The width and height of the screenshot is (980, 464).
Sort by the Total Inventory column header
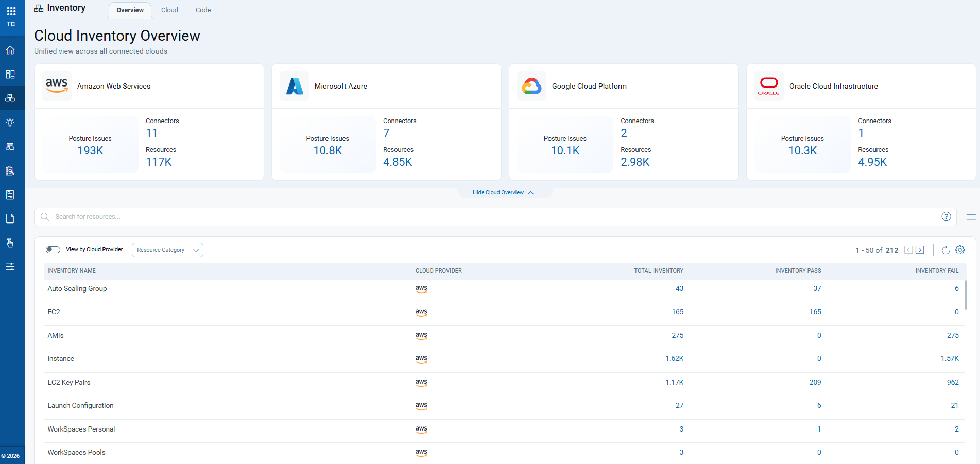point(658,271)
